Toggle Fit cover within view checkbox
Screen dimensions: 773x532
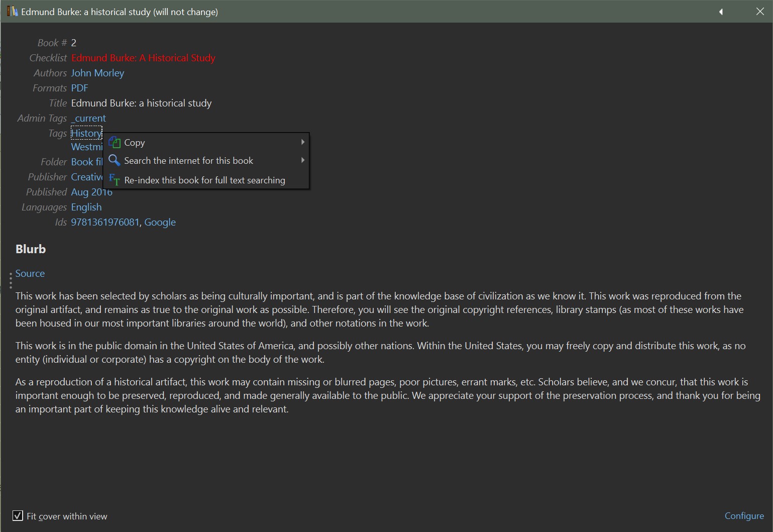(x=18, y=516)
